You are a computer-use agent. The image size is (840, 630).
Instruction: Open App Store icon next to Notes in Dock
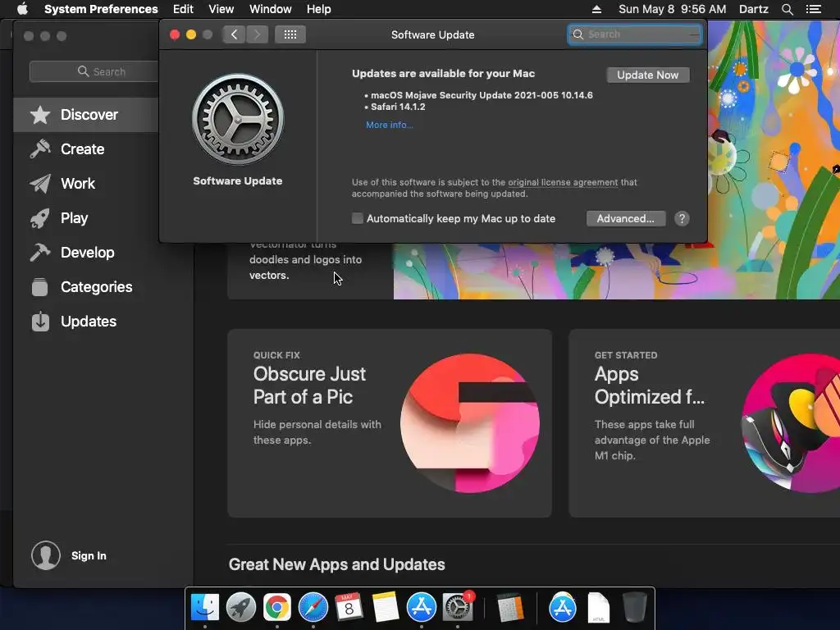click(422, 608)
